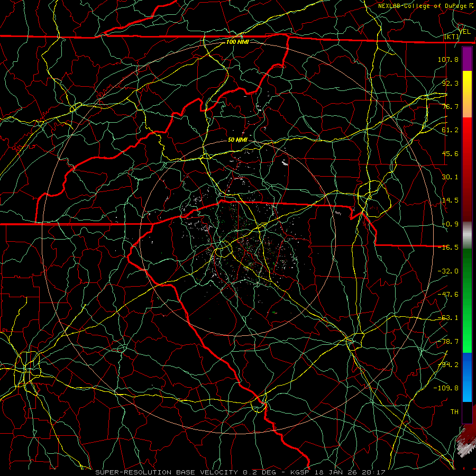This screenshot has width=476, height=476.
Task: Click the -16.5 velocity scale value
Action: [x=448, y=248]
